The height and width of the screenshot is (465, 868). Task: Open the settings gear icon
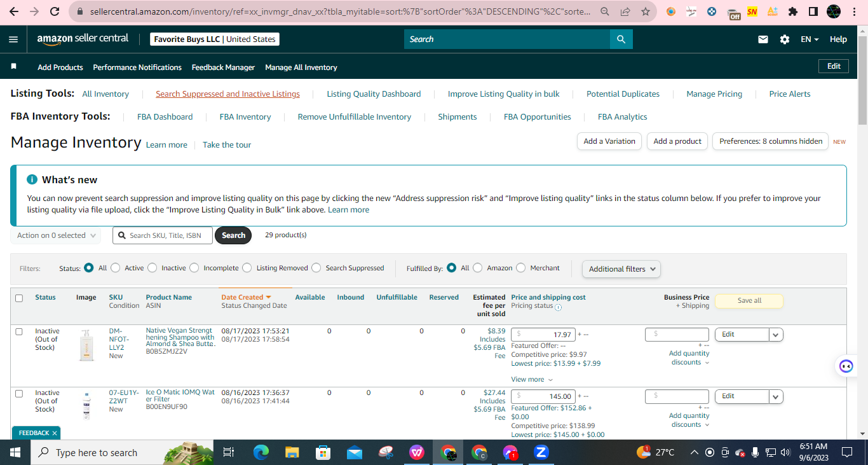pyautogui.click(x=785, y=39)
